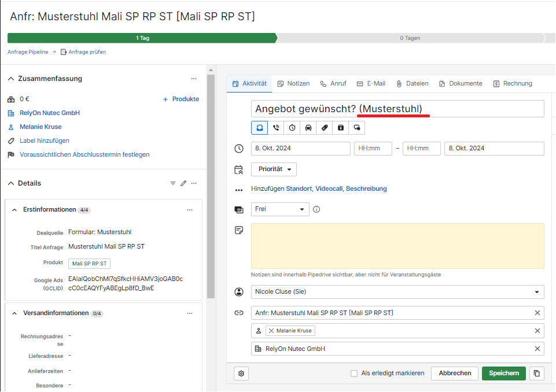Select the price tag activity type icon
The width and height of the screenshot is (556, 392).
pyautogui.click(x=325, y=128)
